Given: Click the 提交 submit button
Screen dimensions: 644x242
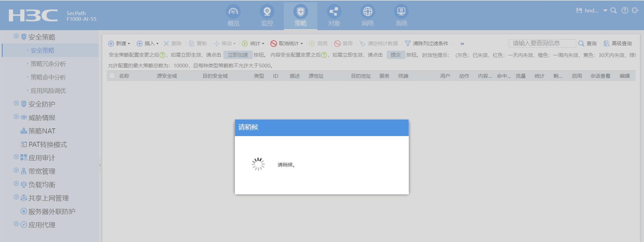Looking at the screenshot, I should 396,55.
